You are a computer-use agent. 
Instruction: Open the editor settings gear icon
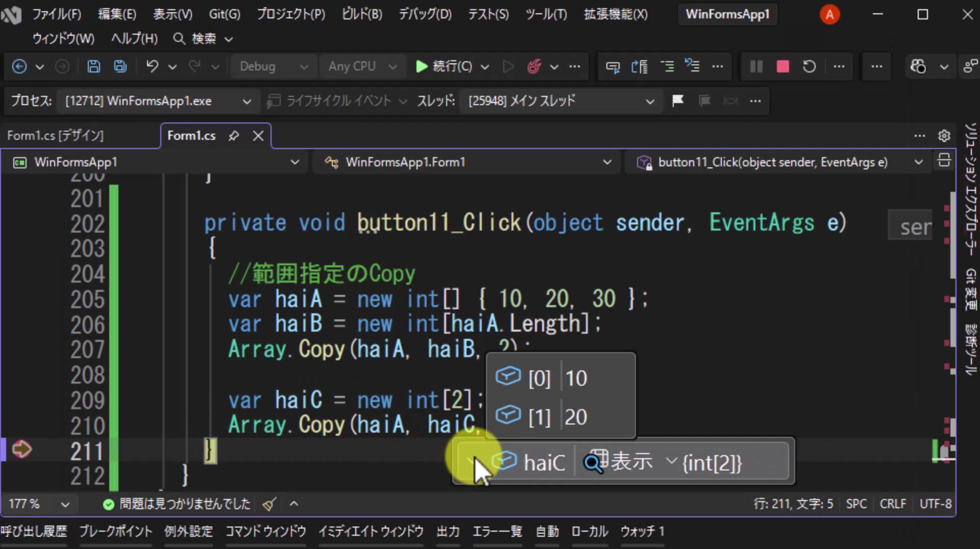(944, 136)
